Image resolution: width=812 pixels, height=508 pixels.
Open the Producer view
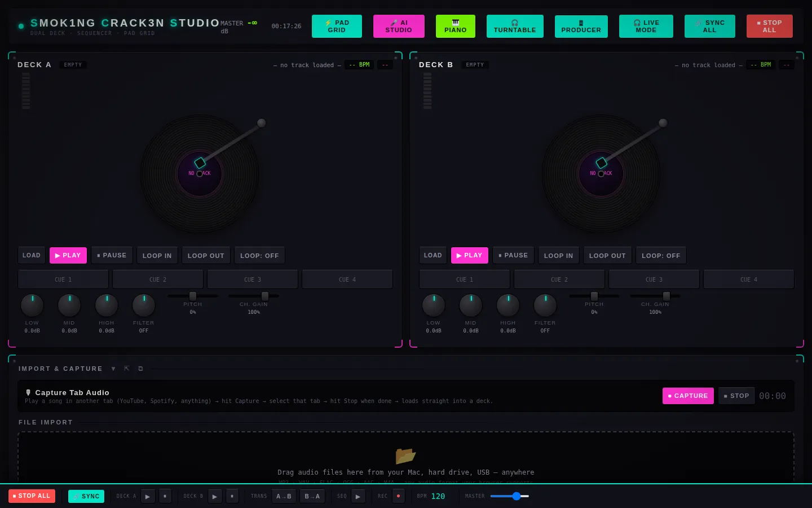click(x=581, y=26)
